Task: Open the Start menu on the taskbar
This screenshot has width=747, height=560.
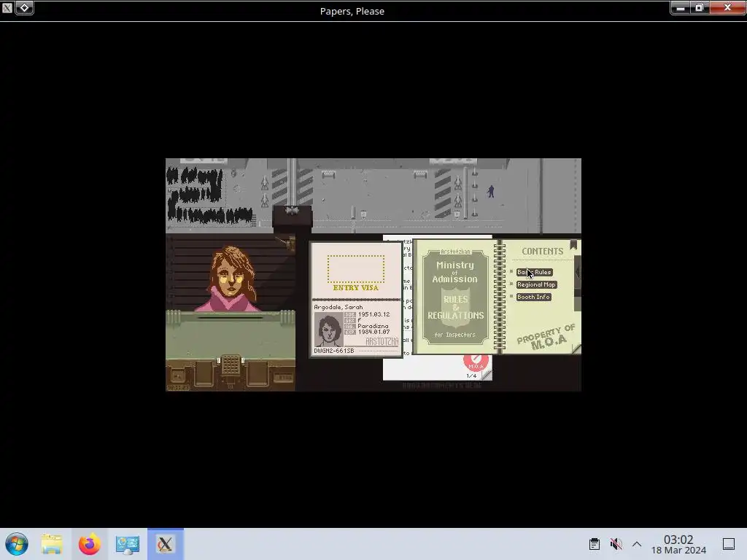Action: tap(17, 544)
